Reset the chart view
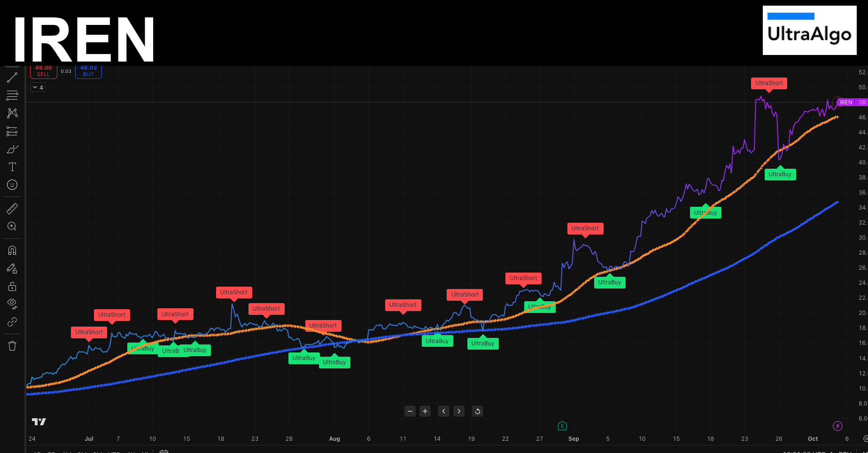Screen dimensions: 868x453 click(x=478, y=411)
